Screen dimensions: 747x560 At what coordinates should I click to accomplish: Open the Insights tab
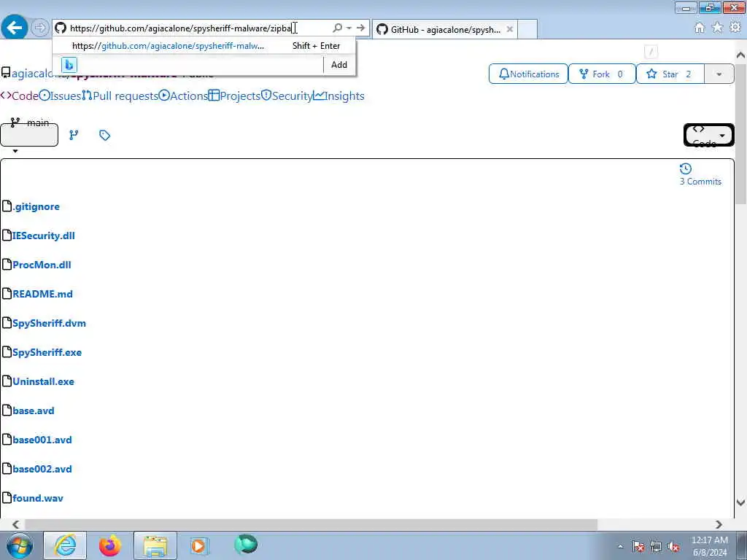pyautogui.click(x=338, y=96)
